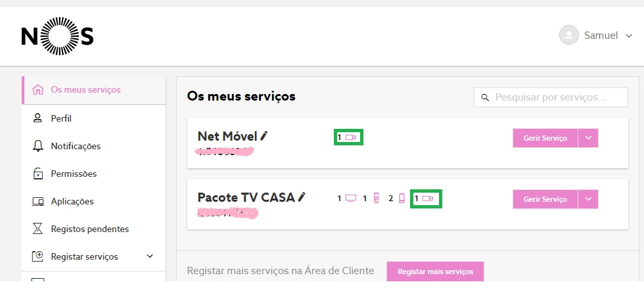The image size is (644, 307).
Task: Edit the Pacote TV CASA service name
Action: (x=302, y=197)
